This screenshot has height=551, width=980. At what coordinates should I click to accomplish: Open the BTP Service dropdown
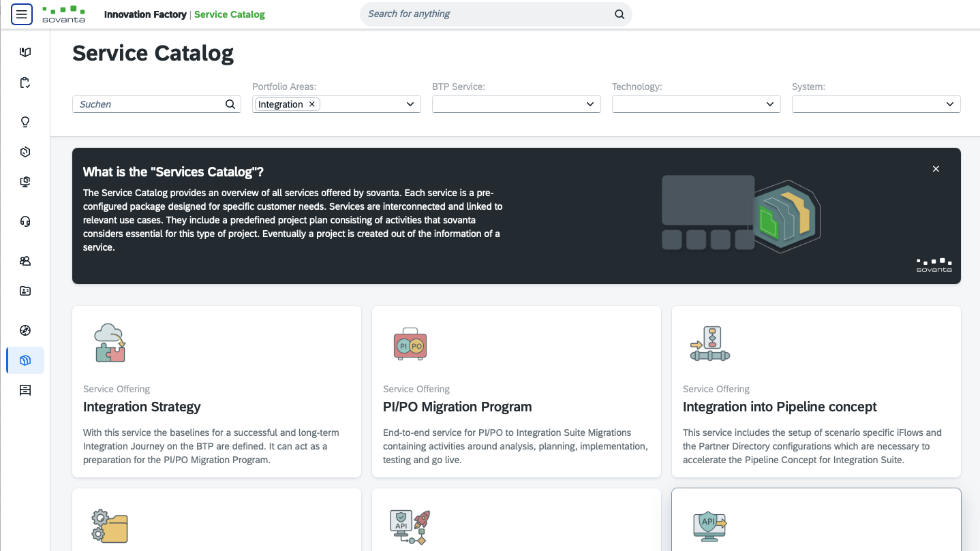[590, 104]
